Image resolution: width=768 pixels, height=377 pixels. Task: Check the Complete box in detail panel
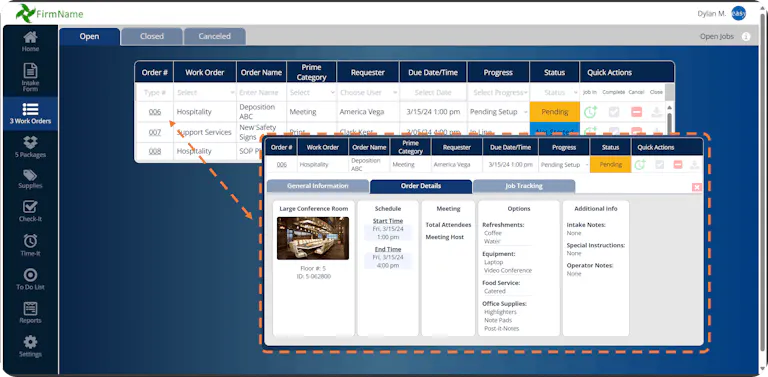point(660,165)
